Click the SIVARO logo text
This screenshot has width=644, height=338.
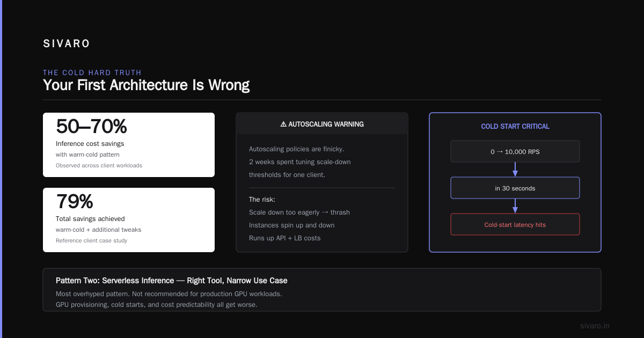67,44
